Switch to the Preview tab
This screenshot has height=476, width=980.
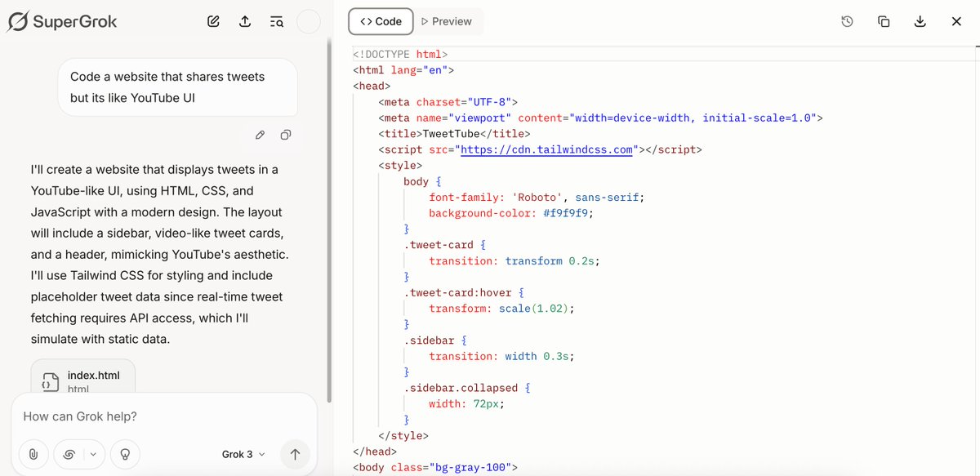(447, 21)
